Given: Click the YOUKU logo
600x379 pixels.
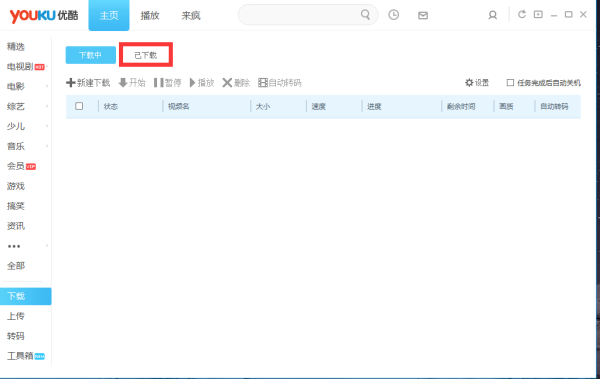Looking at the screenshot, I should tap(44, 15).
